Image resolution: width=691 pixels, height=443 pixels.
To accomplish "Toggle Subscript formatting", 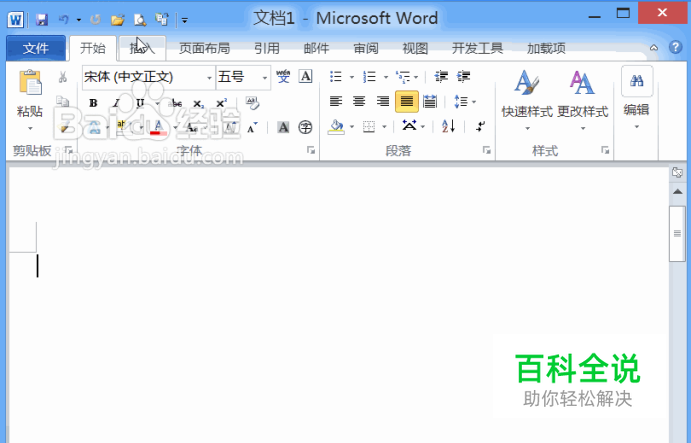I will 198,103.
